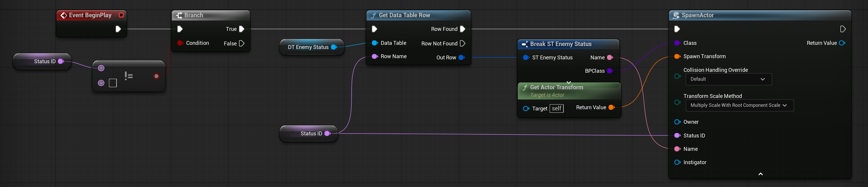Click the SpawnActor Owner input pin

[677, 122]
